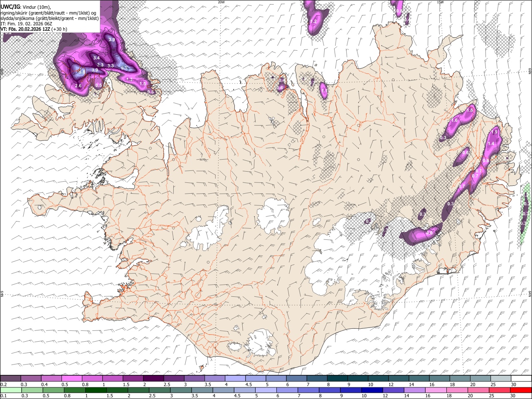
Task: Pick the bottom-row blue swatch starting at 8
Action: tap(329, 390)
